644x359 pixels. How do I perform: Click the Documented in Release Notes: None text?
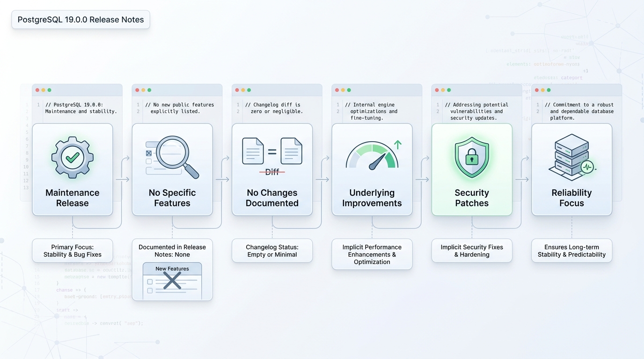pyautogui.click(x=172, y=251)
